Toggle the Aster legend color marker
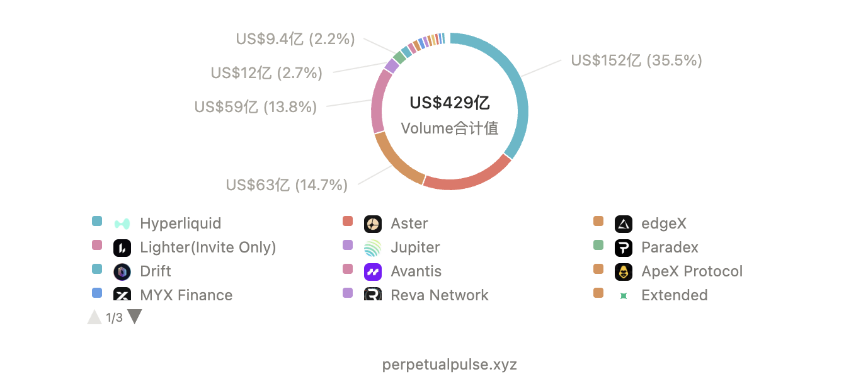 click(348, 221)
